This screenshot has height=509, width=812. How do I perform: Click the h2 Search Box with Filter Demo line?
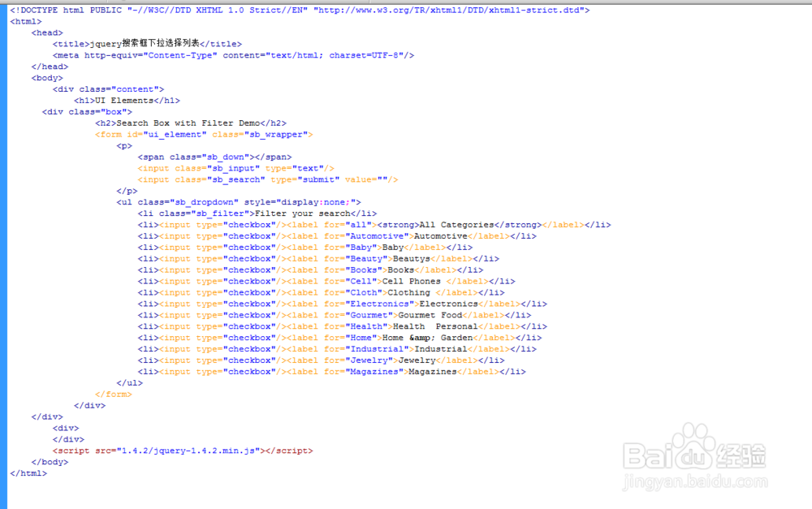tap(191, 123)
